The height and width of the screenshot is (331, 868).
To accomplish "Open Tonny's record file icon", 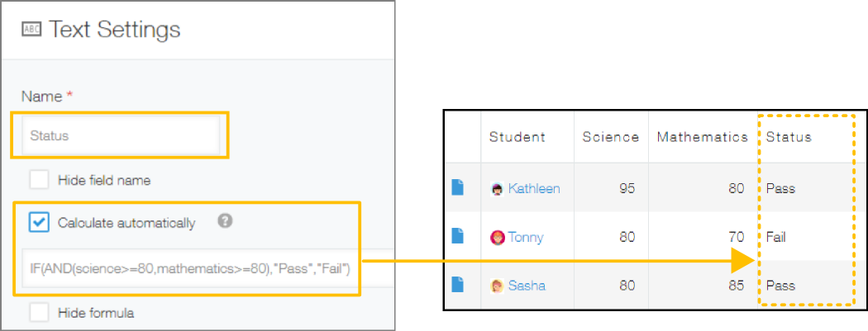I will 458,237.
